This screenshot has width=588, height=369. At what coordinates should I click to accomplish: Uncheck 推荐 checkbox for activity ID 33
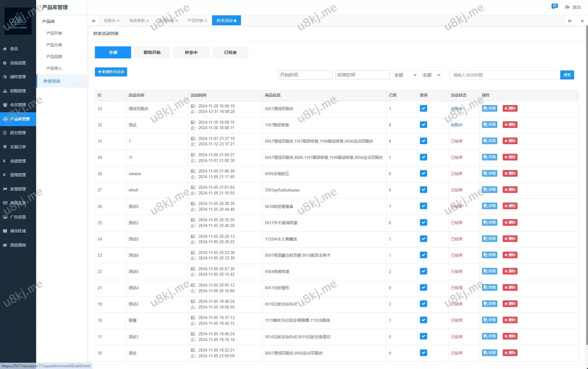click(x=423, y=109)
